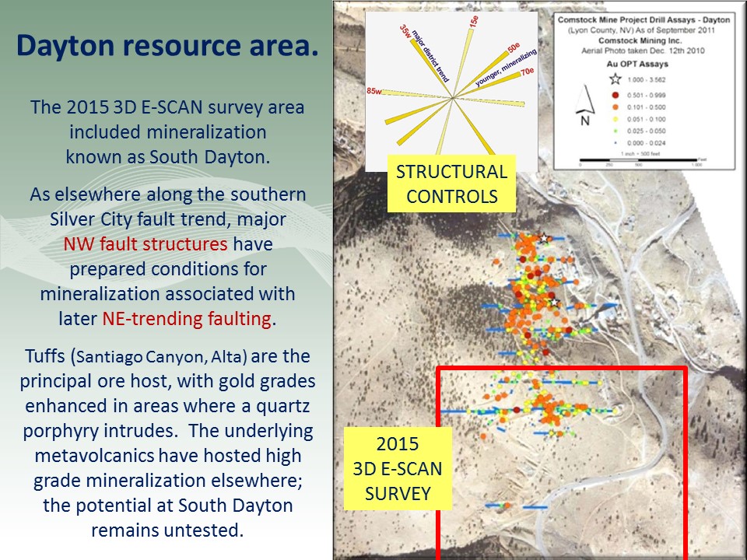Image resolution: width=747 pixels, height=560 pixels.
Task: Select the '1 inch = 500 feet' scale text
Action: click(x=640, y=154)
